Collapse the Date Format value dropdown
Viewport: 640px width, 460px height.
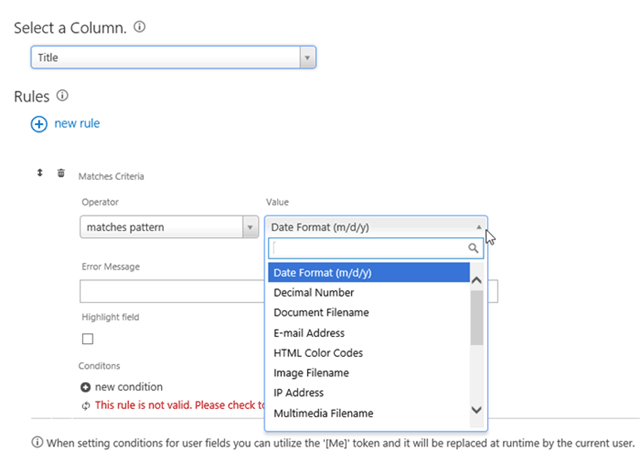click(376, 227)
